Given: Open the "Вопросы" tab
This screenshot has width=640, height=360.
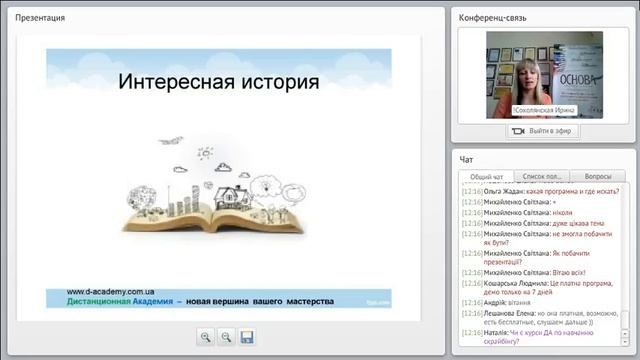Looking at the screenshot, I should [598, 176].
